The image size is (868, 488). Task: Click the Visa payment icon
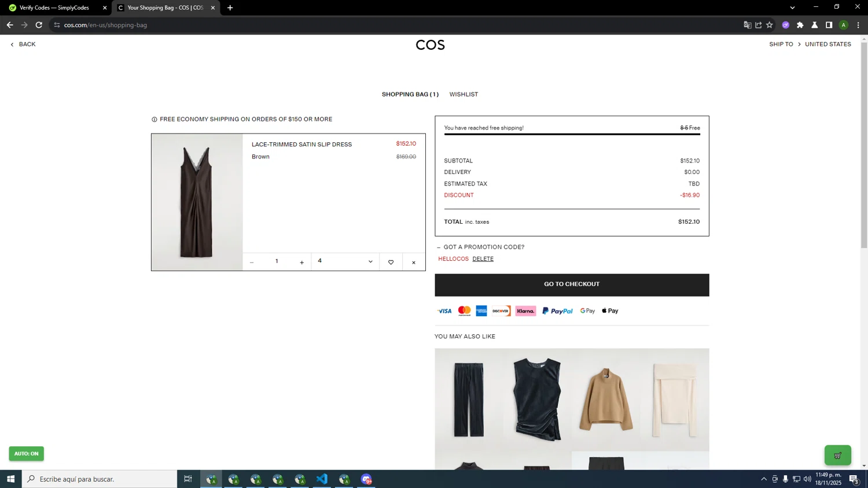444,311
